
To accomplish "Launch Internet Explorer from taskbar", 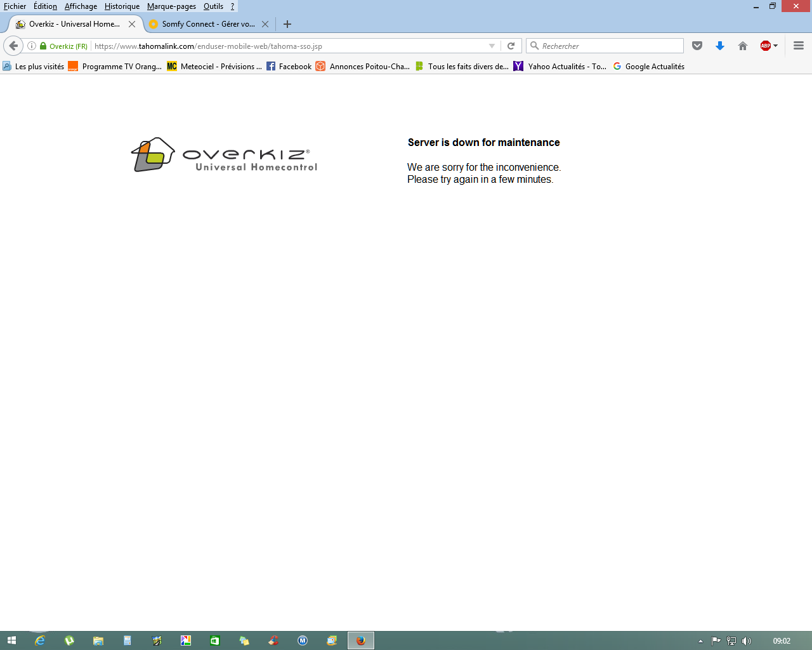I will (40, 640).
